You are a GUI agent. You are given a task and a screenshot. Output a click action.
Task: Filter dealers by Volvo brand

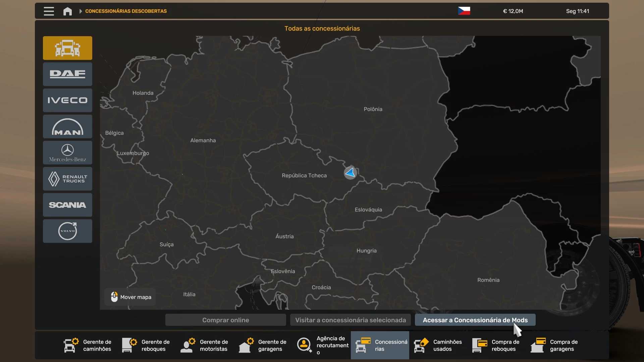[x=67, y=231]
